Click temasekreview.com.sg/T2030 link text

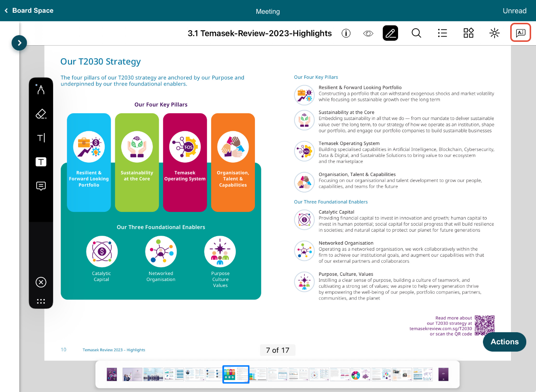[x=441, y=329]
